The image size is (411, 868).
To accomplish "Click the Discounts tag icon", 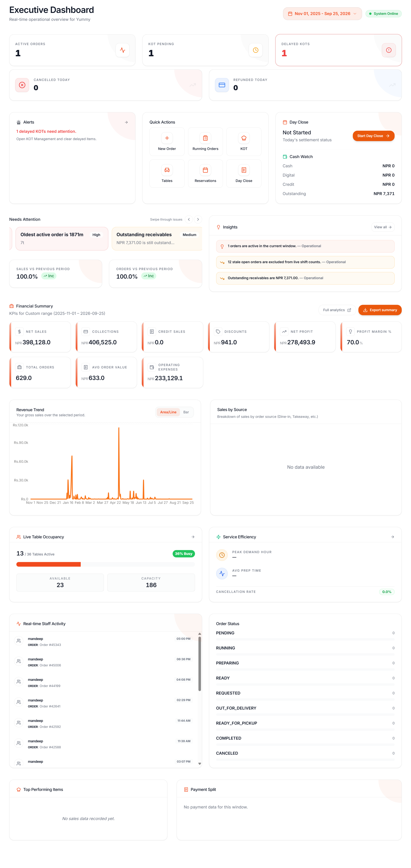I will coord(218,332).
